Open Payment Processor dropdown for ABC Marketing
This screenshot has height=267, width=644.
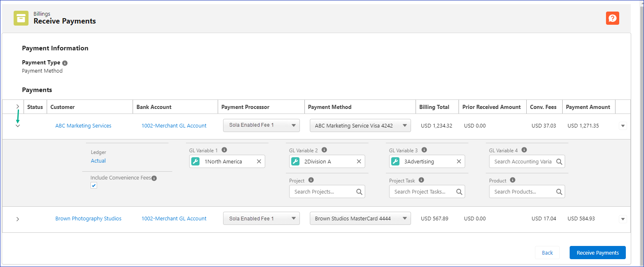click(x=261, y=125)
